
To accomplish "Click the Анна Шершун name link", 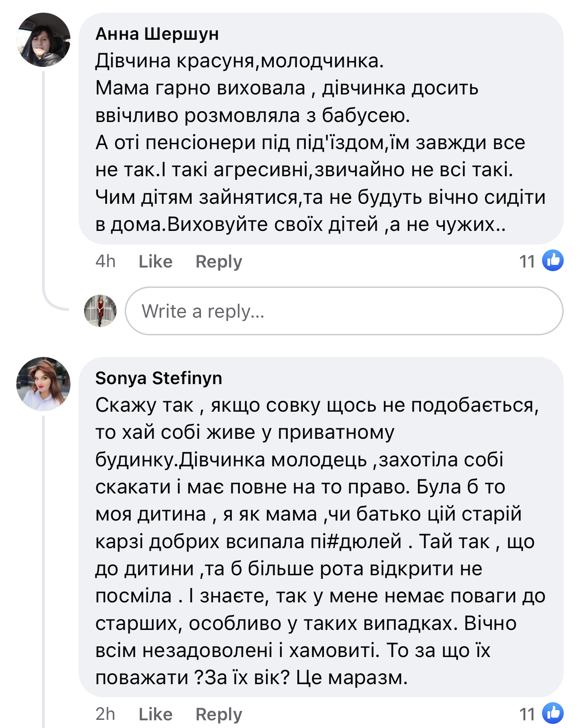I will (x=157, y=34).
